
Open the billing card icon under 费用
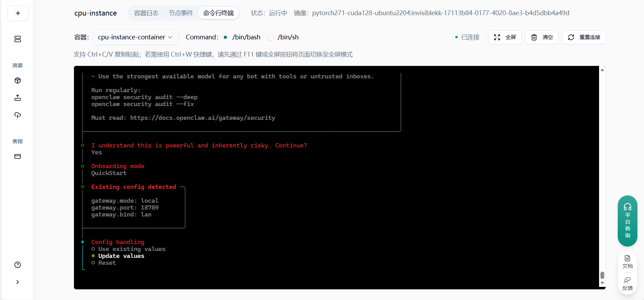pyautogui.click(x=18, y=156)
